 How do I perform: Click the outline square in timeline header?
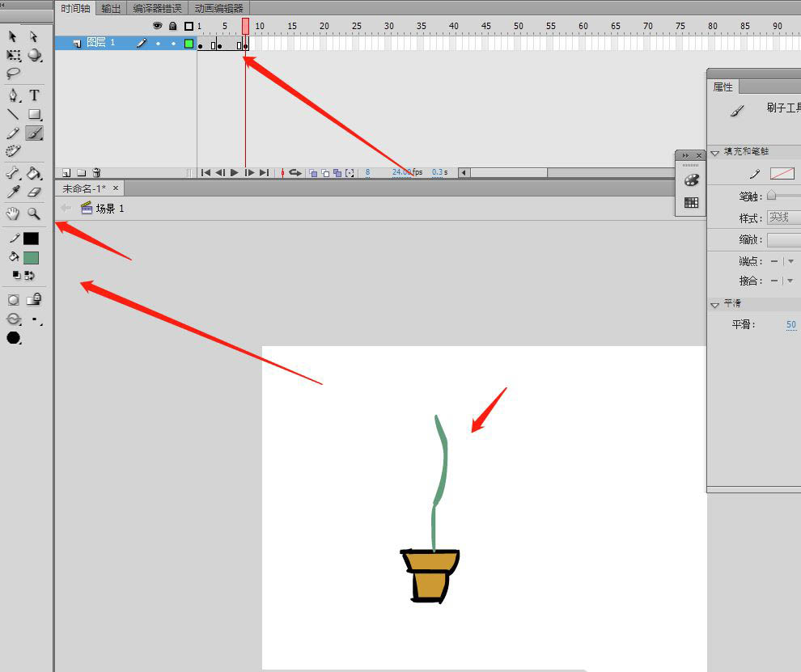[189, 26]
